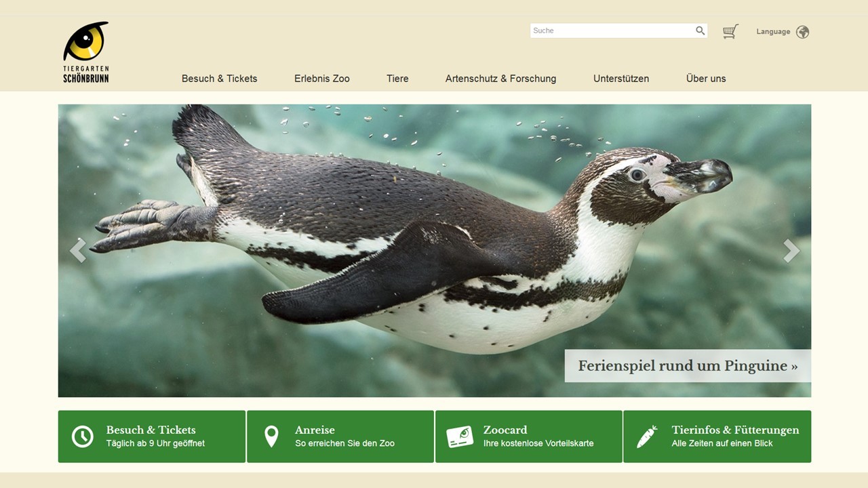Image resolution: width=868 pixels, height=488 pixels.
Task: Click the Zoocard card icon
Action: click(460, 436)
